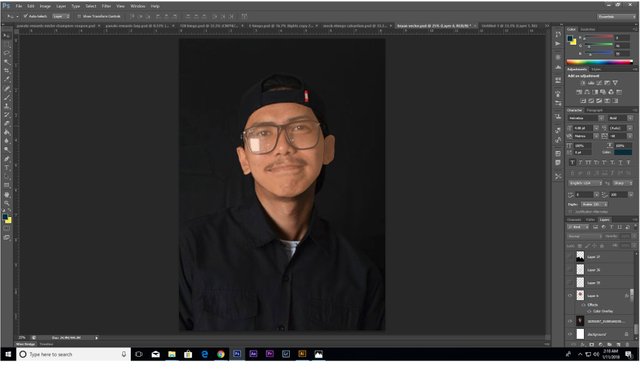Click the Faux Bold T button
640x378 pixels.
[572, 162]
